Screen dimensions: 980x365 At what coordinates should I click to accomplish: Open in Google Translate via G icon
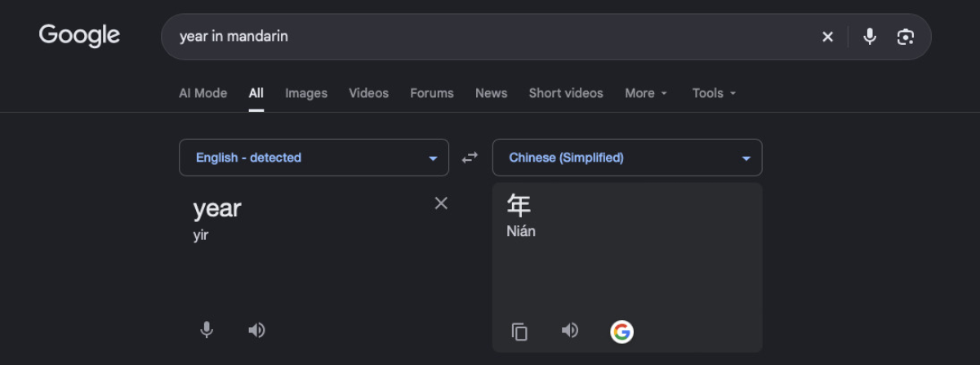tap(622, 332)
